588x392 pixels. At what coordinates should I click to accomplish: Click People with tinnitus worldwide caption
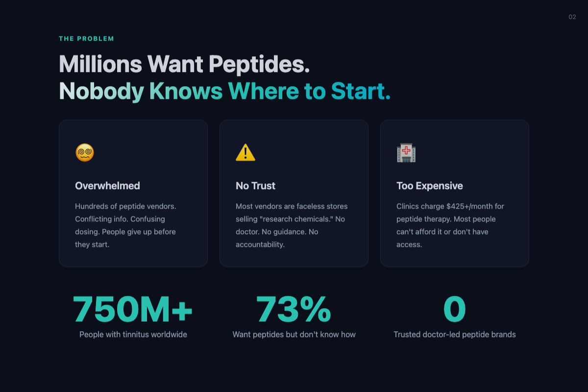pos(133,335)
